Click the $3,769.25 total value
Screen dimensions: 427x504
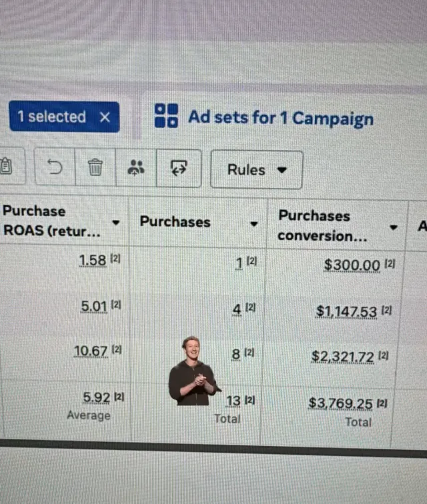(x=340, y=404)
